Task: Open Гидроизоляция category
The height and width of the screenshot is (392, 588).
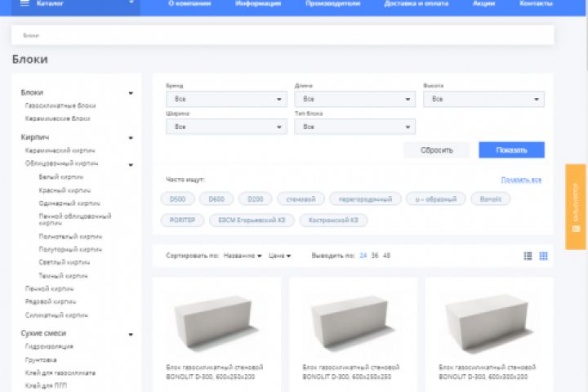Action: pyautogui.click(x=49, y=346)
